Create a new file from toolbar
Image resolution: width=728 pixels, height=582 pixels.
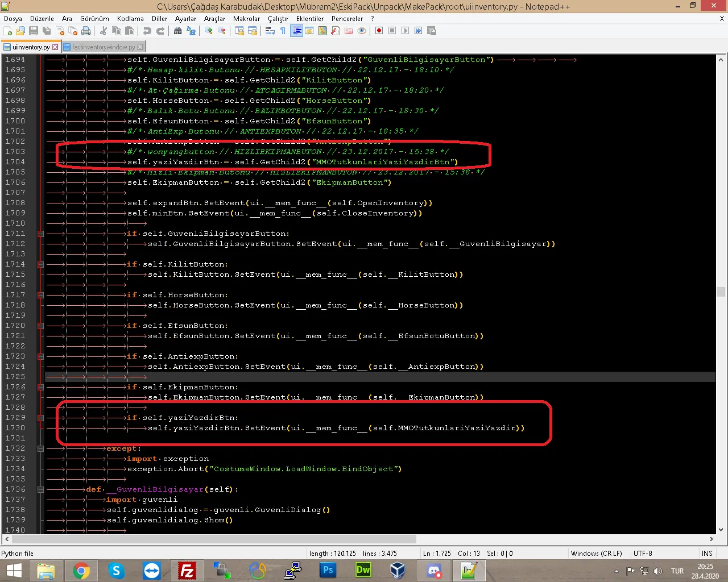pos(8,31)
